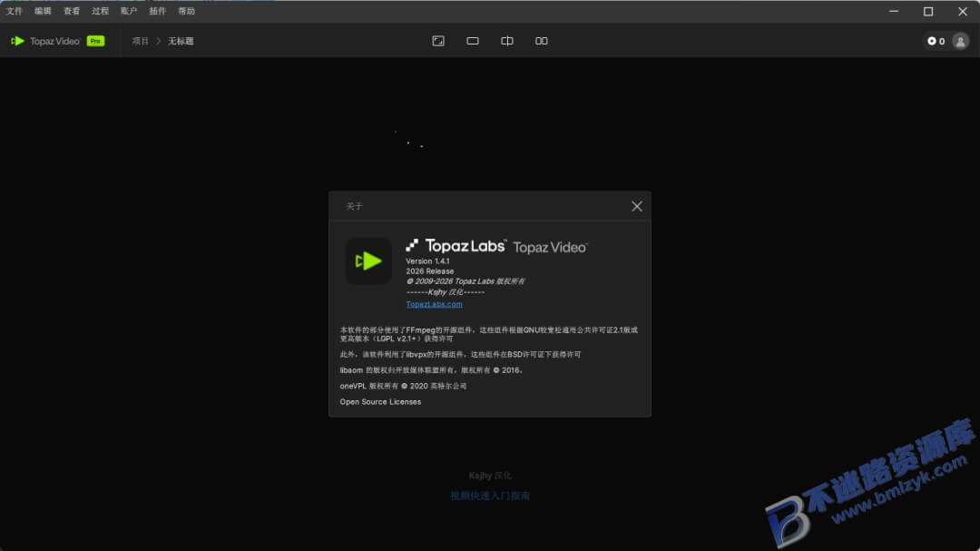Open Open Source Licenses link
The width and height of the screenshot is (980, 551).
[x=380, y=401]
